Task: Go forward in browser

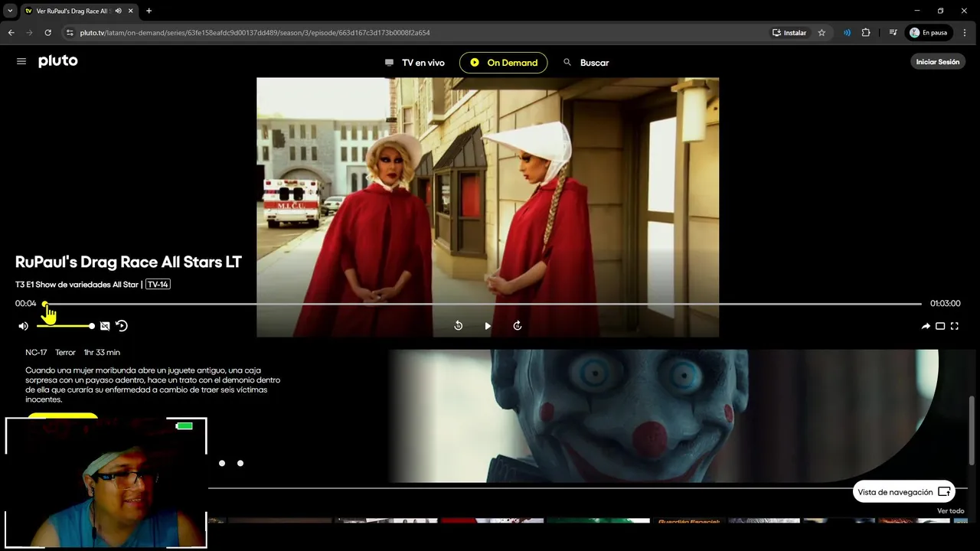Action: (29, 33)
